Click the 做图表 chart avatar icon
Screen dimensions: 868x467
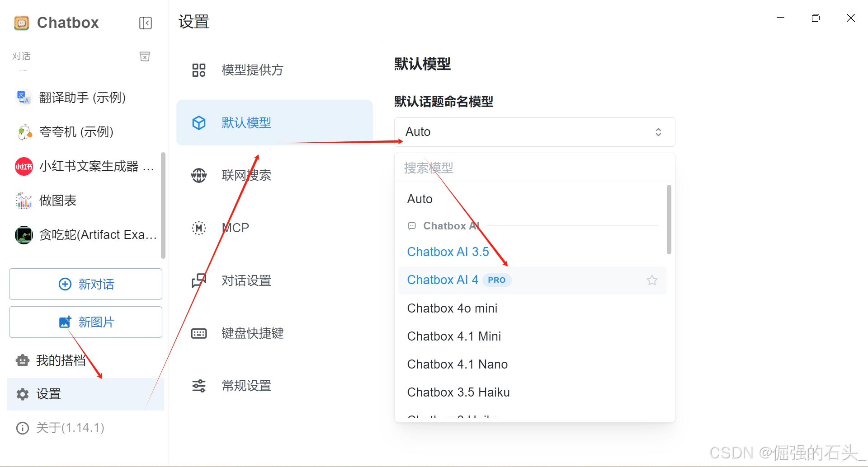[24, 201]
